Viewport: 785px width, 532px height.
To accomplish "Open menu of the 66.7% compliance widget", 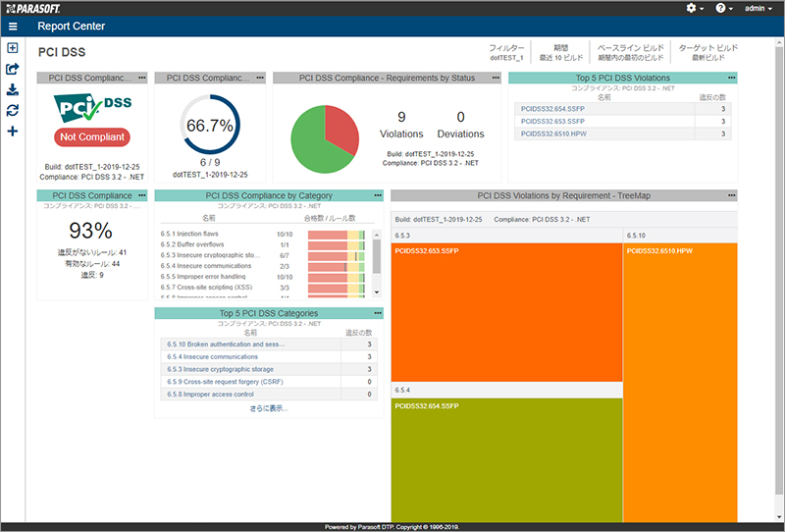I will click(x=260, y=78).
